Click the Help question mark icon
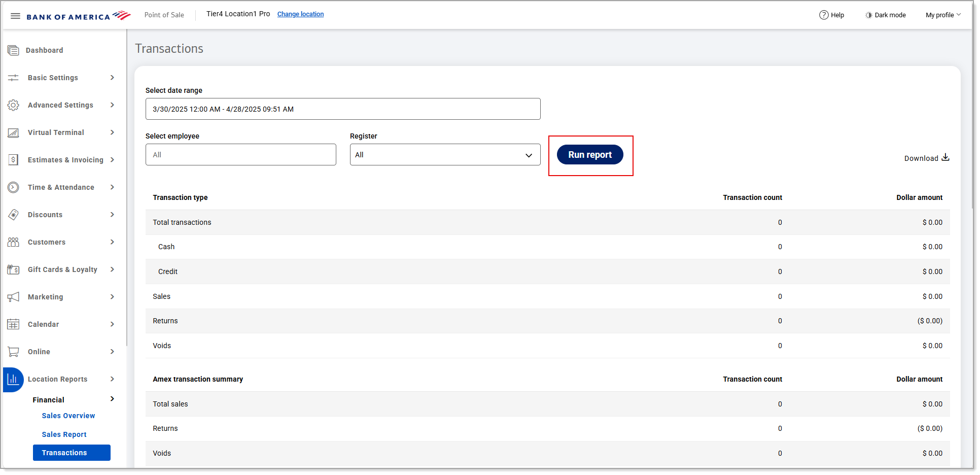Screen dimensions: 980x475 click(824, 15)
